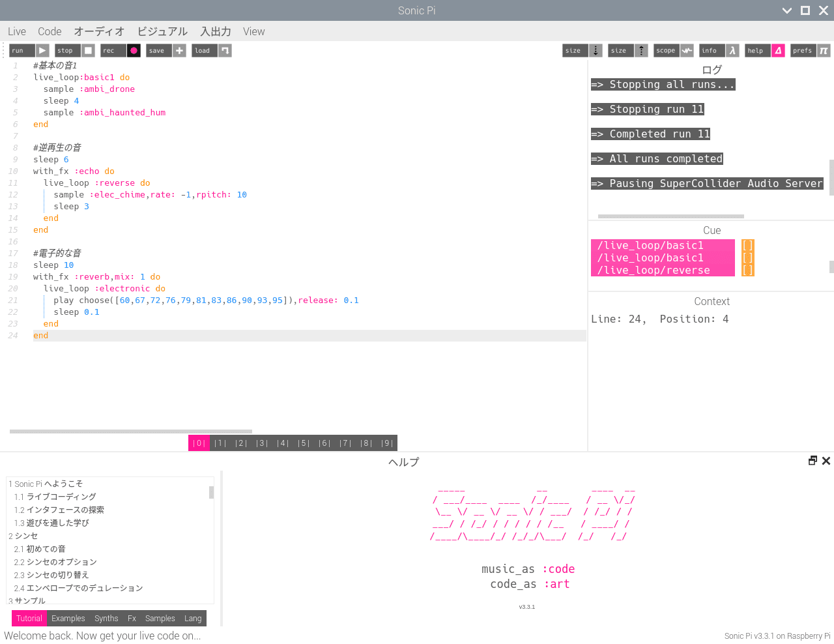This screenshot has width=834, height=644.
Task: Open the オーディオ menu
Action: (99, 31)
